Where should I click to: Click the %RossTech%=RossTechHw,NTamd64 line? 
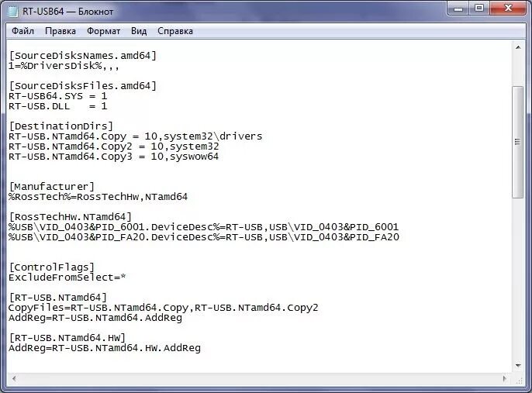(x=98, y=197)
